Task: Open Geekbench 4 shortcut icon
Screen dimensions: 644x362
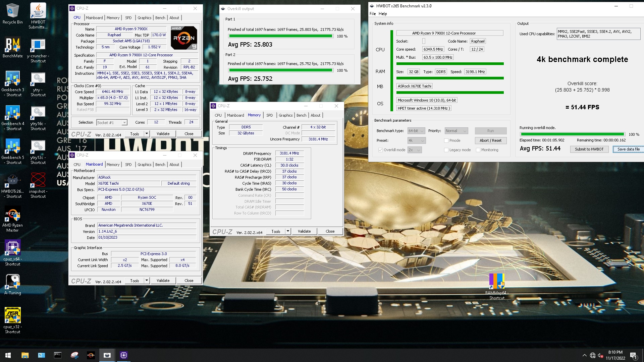Action: click(x=13, y=118)
